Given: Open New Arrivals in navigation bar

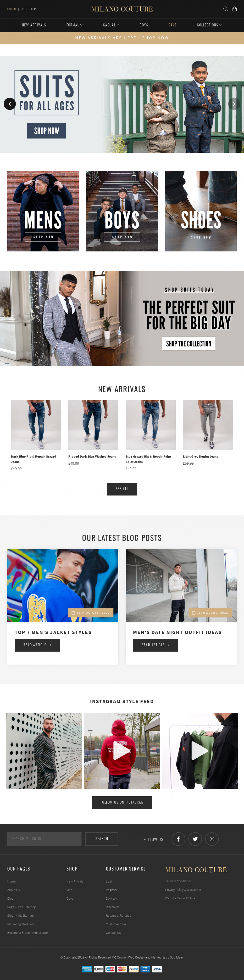Looking at the screenshot, I should pos(34,25).
